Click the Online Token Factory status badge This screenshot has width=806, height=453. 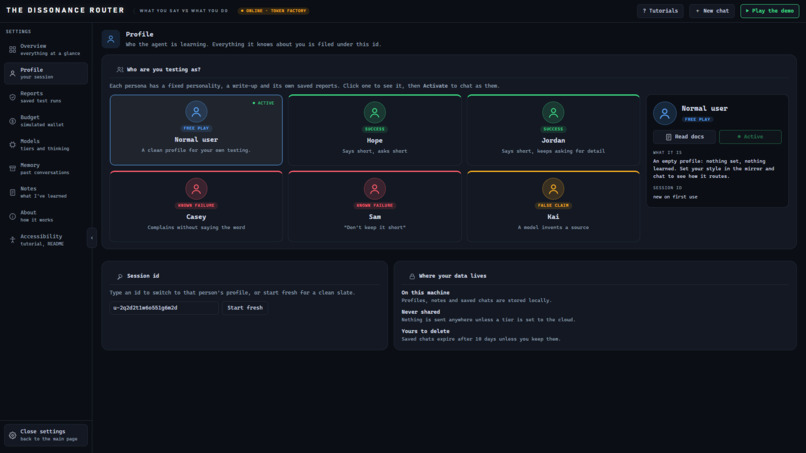coord(273,11)
